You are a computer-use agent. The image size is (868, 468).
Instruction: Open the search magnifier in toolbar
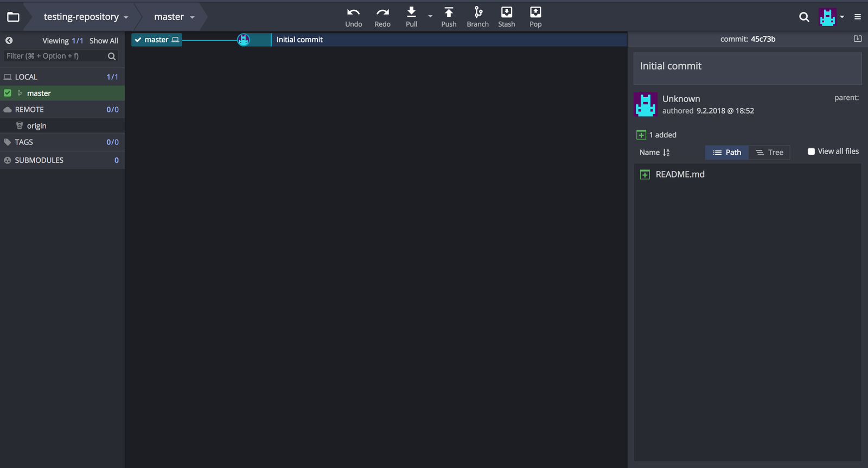[804, 17]
